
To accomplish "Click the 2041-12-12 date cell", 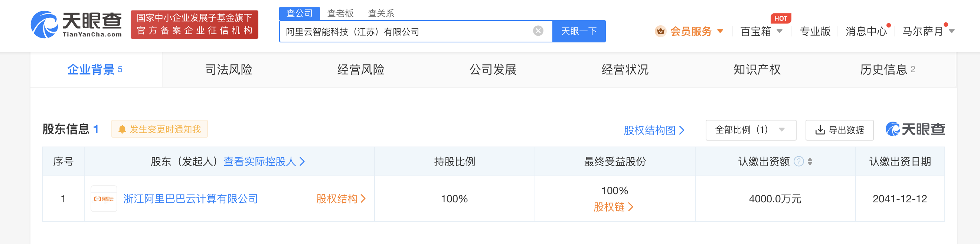I will [x=900, y=199].
